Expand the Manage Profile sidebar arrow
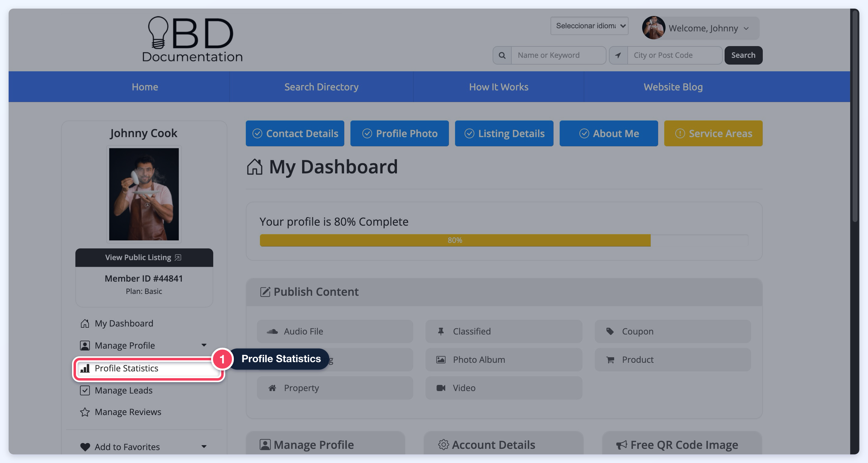 tap(204, 345)
